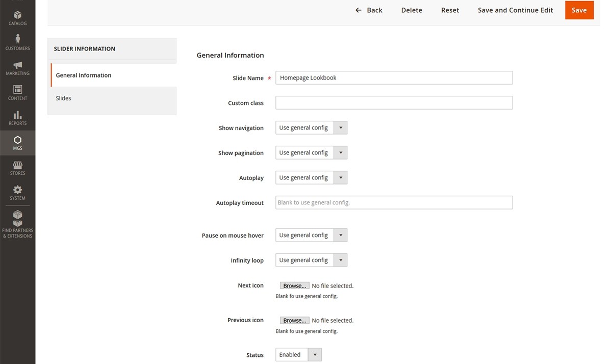Save the slider with the orange Save button
Image resolution: width=612 pixels, height=364 pixels.
(x=579, y=10)
